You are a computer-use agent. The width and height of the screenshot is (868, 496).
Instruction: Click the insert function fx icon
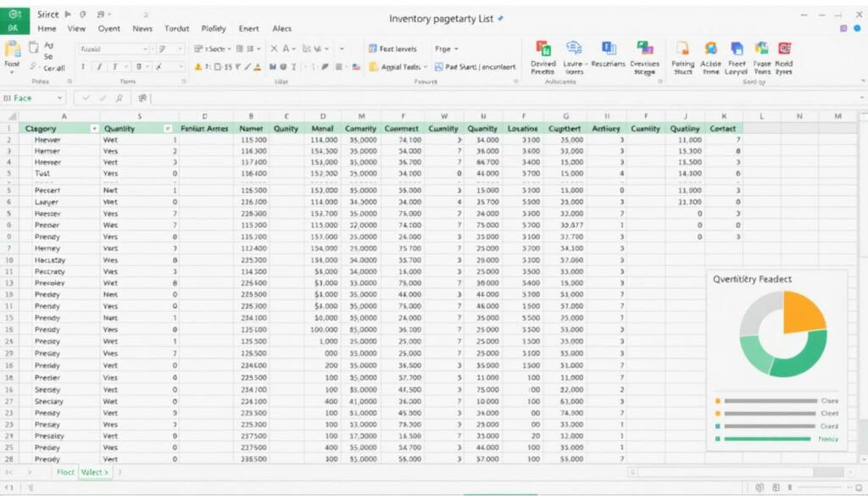point(119,98)
